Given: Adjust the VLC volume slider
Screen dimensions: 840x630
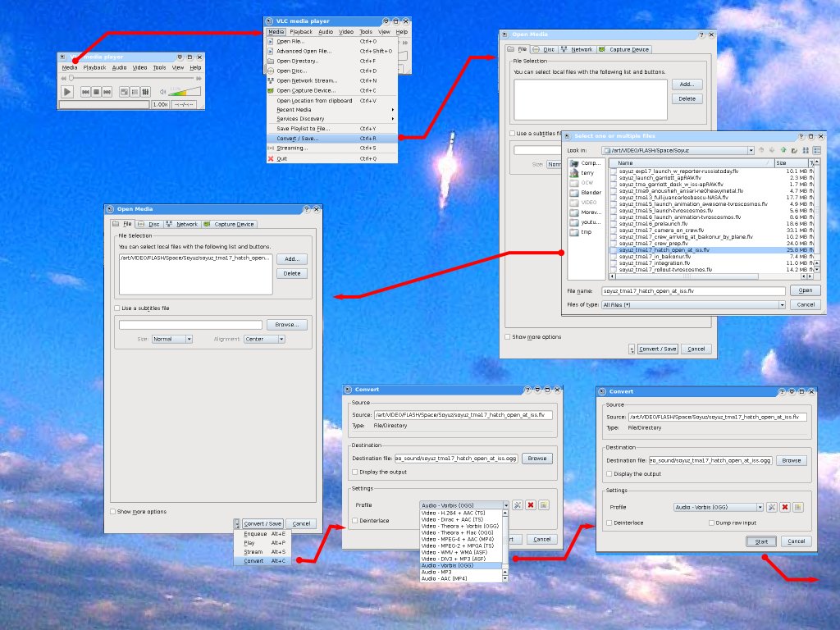Looking at the screenshot, I should tap(185, 92).
